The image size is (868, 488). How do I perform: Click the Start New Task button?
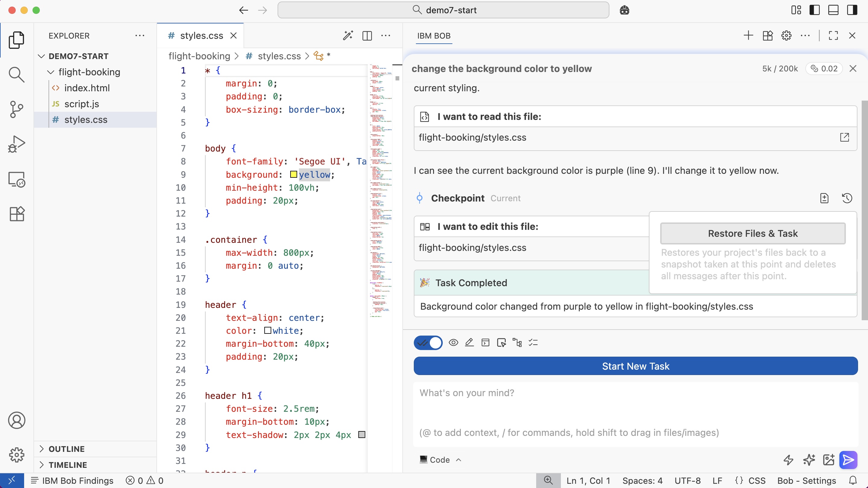click(x=636, y=366)
